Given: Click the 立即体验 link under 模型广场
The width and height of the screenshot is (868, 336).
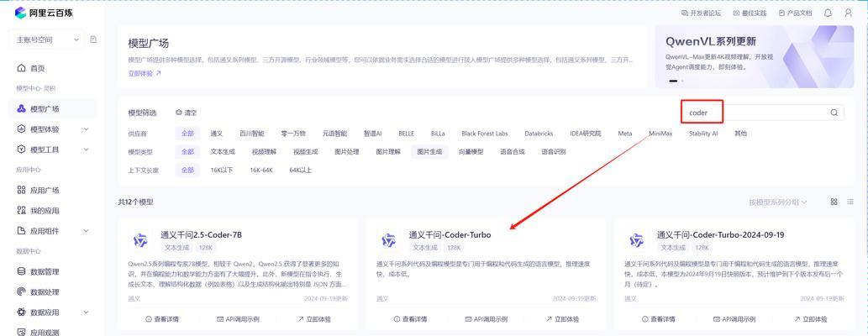Looking at the screenshot, I should pos(144,73).
